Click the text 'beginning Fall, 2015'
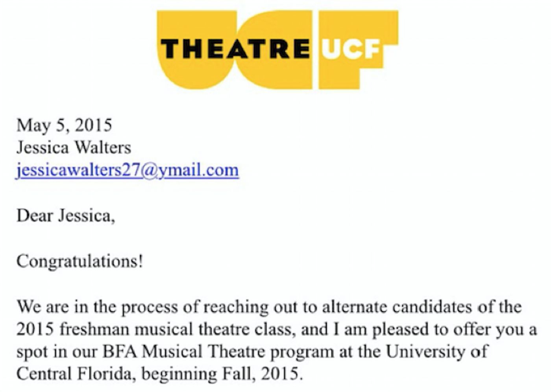Viewport: 551px width, 392px height. tap(222, 374)
